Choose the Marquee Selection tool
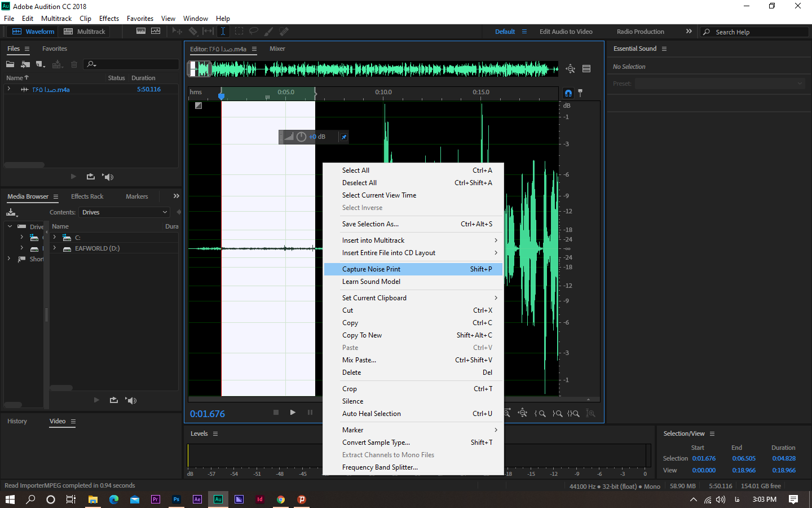This screenshot has width=812, height=508. click(x=239, y=32)
